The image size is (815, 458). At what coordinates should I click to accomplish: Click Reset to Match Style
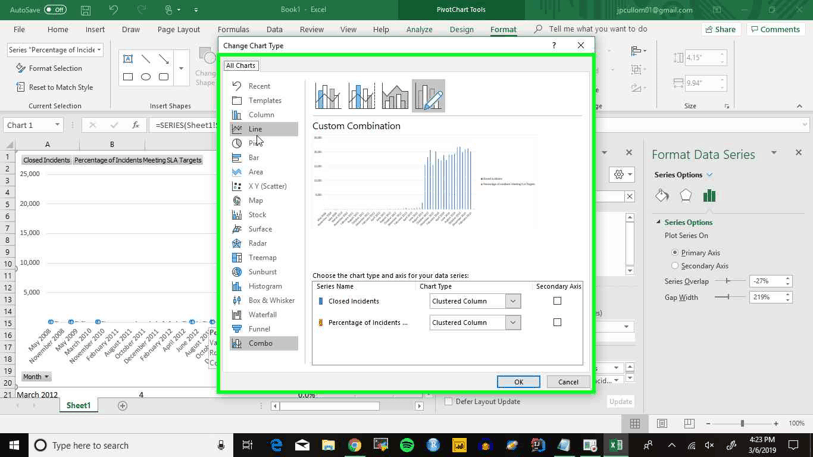(55, 87)
